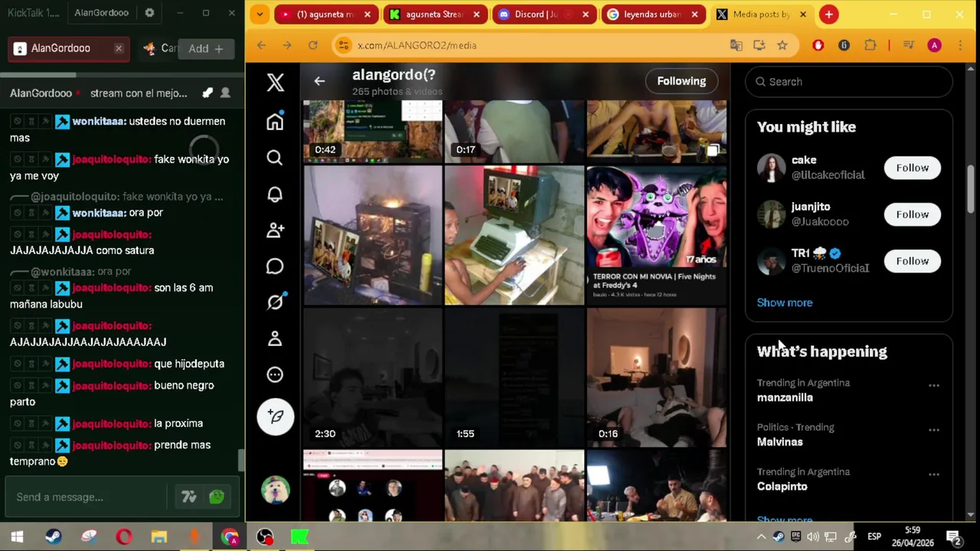Open new browser tab with plus button
Image resolution: width=980 pixels, height=551 pixels.
tap(828, 15)
